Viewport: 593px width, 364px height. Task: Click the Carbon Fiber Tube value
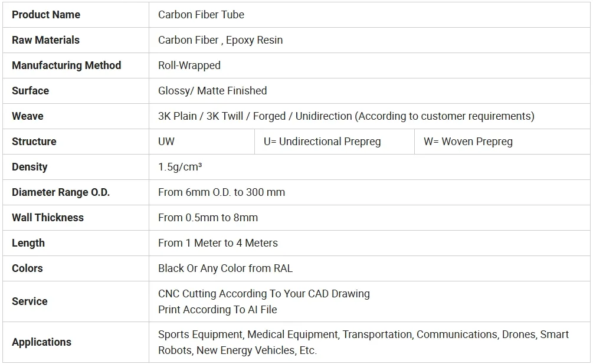pos(201,15)
